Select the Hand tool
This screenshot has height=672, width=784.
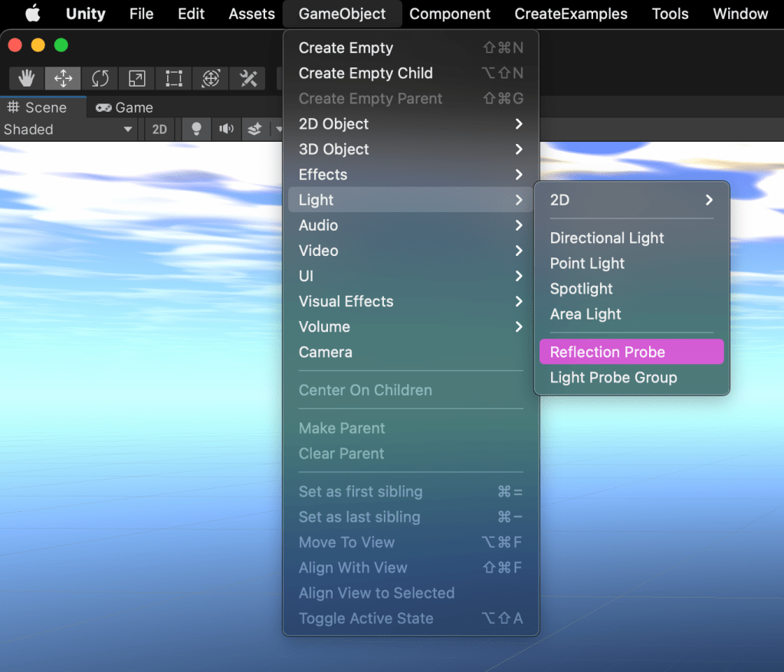[27, 78]
